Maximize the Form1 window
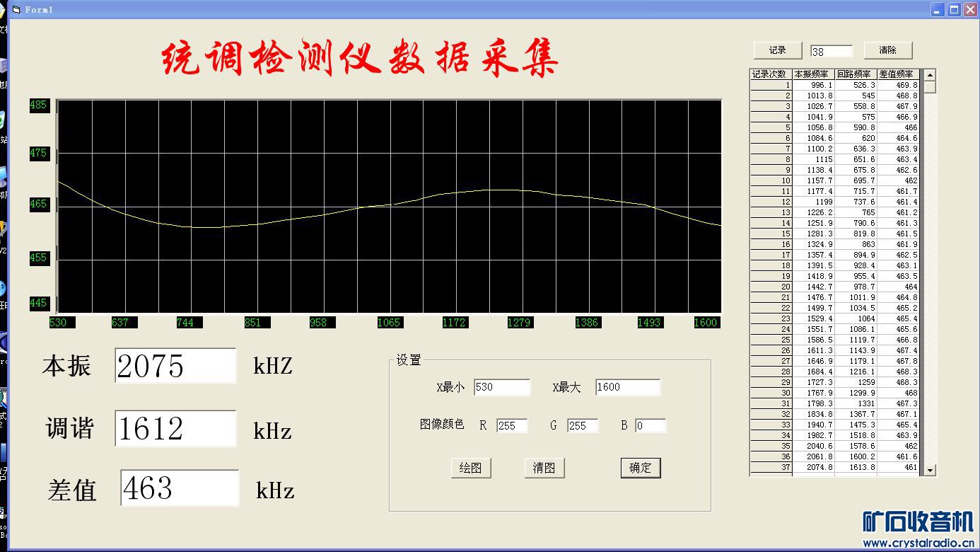 click(953, 9)
